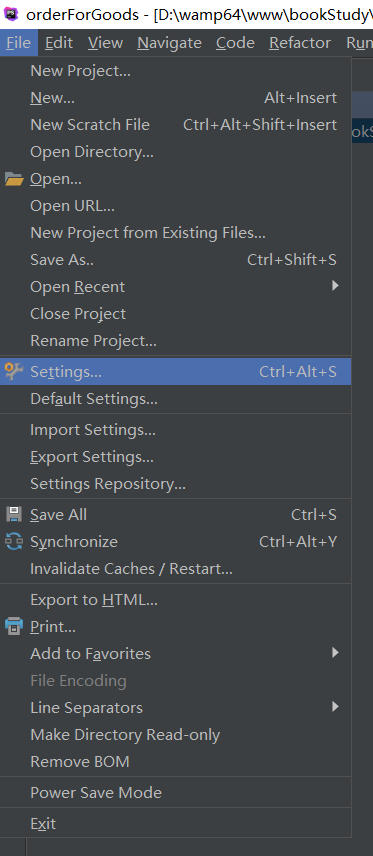Open the Navigate menu
This screenshot has width=373, height=856.
(x=169, y=43)
